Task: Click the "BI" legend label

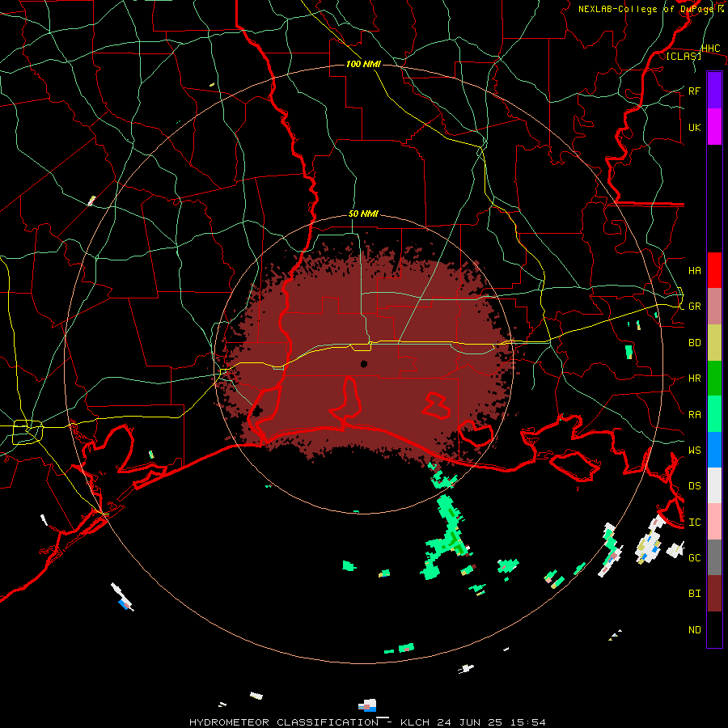Action: point(694,594)
